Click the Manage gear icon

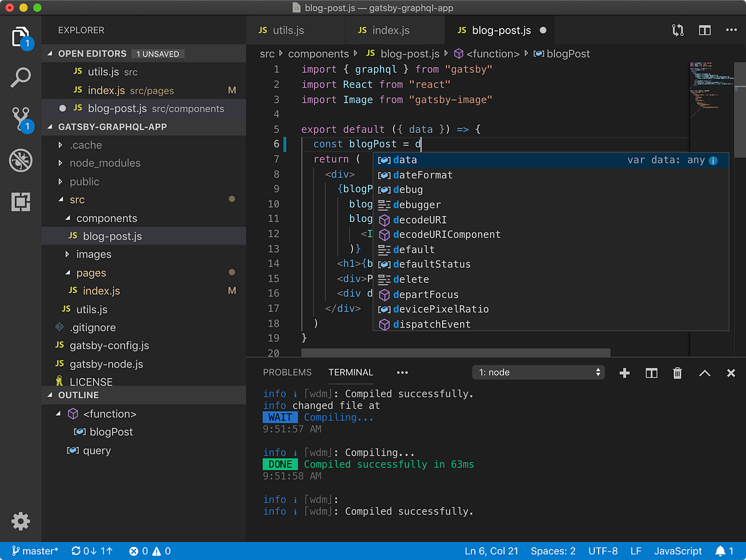tap(21, 521)
